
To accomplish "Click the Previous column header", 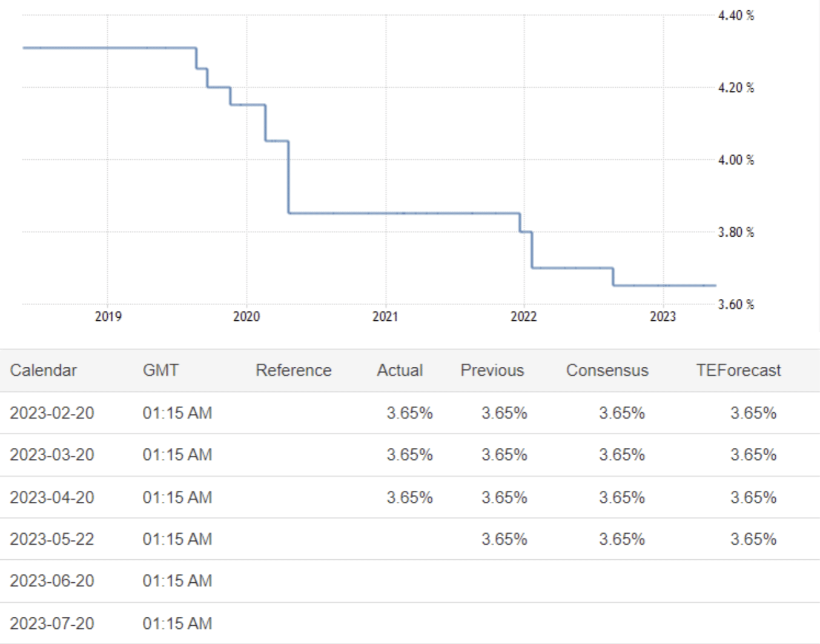I will 492,370.
